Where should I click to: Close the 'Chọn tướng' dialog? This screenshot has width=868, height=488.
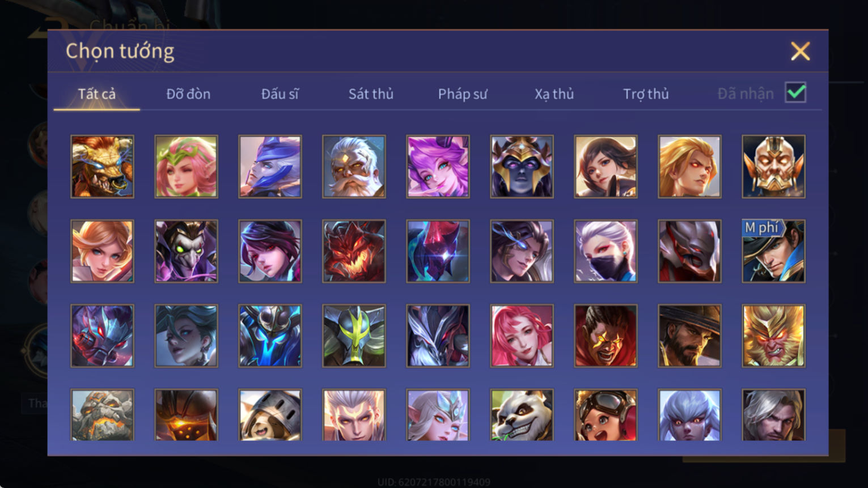coord(800,51)
